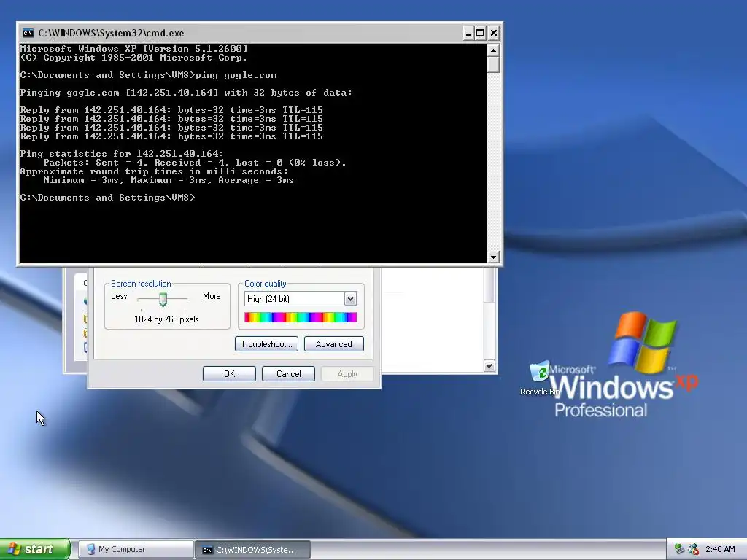Click the 'Microsoft Windows XP [Version 5.1.2600]' line

(134, 49)
